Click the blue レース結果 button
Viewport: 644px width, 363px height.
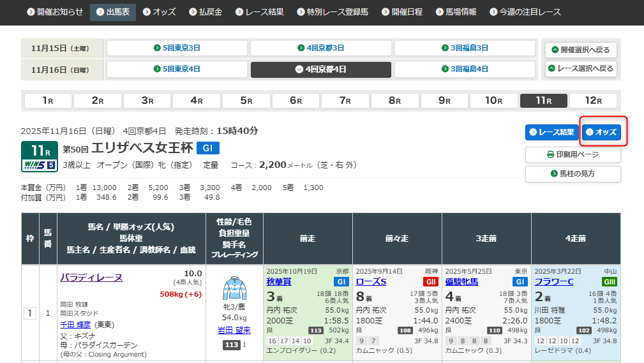click(x=551, y=132)
